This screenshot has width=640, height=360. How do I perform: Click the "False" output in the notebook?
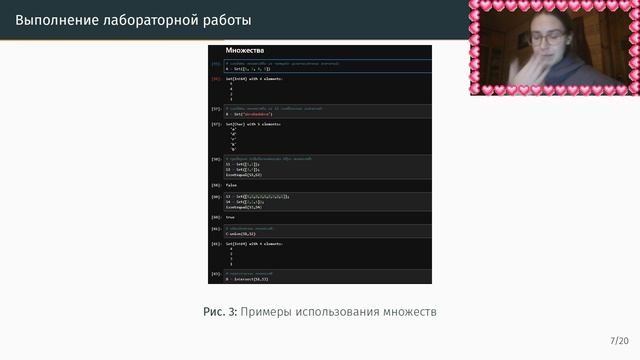coord(231,185)
